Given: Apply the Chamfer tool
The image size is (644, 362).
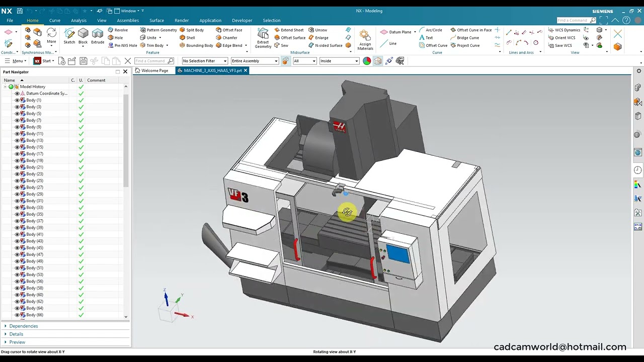Looking at the screenshot, I should pyautogui.click(x=226, y=38).
